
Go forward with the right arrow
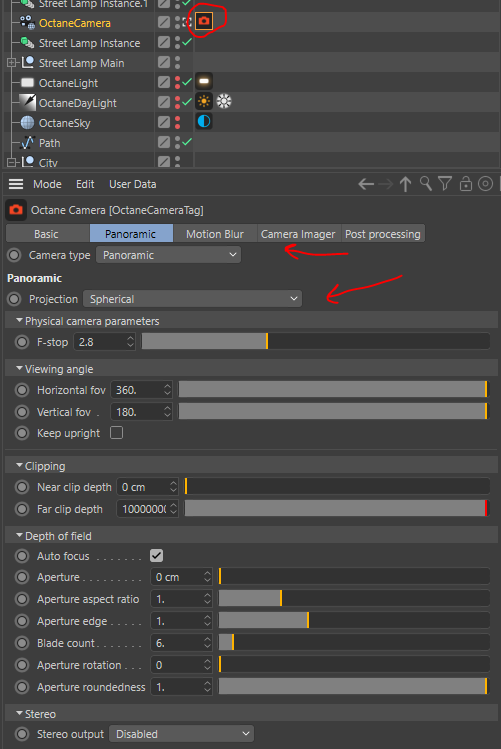click(385, 184)
